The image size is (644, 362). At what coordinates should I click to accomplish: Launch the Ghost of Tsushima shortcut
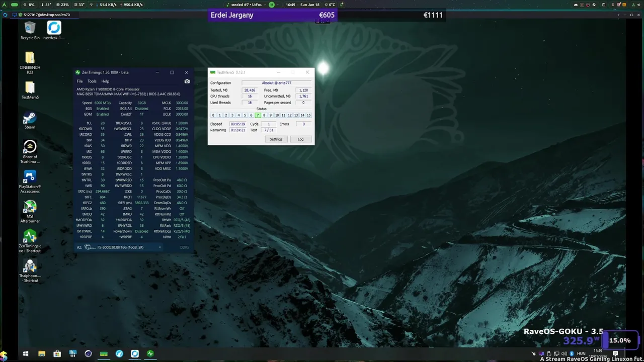coord(30,152)
